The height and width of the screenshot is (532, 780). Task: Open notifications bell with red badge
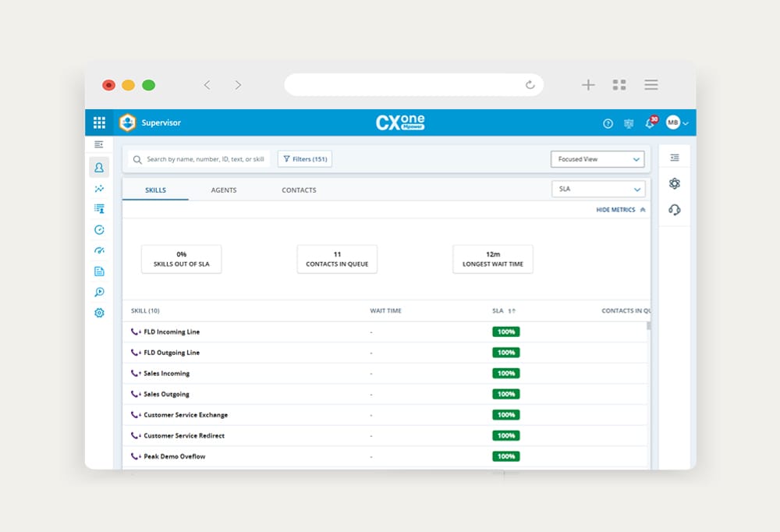pyautogui.click(x=650, y=123)
